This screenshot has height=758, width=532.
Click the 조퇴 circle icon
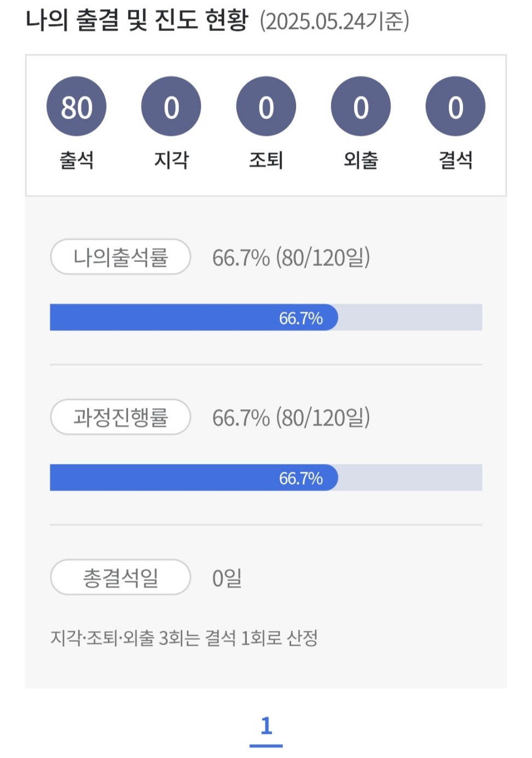(267, 106)
